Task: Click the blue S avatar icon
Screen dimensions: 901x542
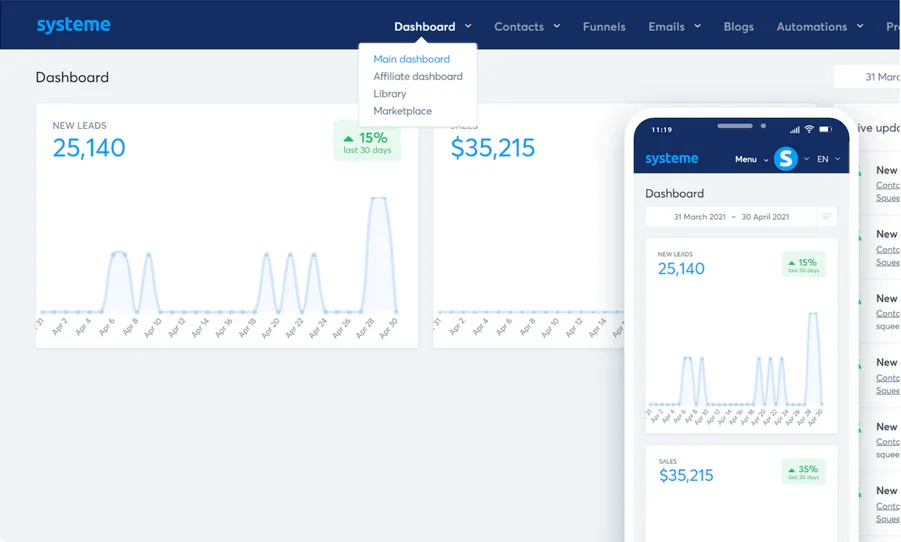Action: [x=786, y=158]
